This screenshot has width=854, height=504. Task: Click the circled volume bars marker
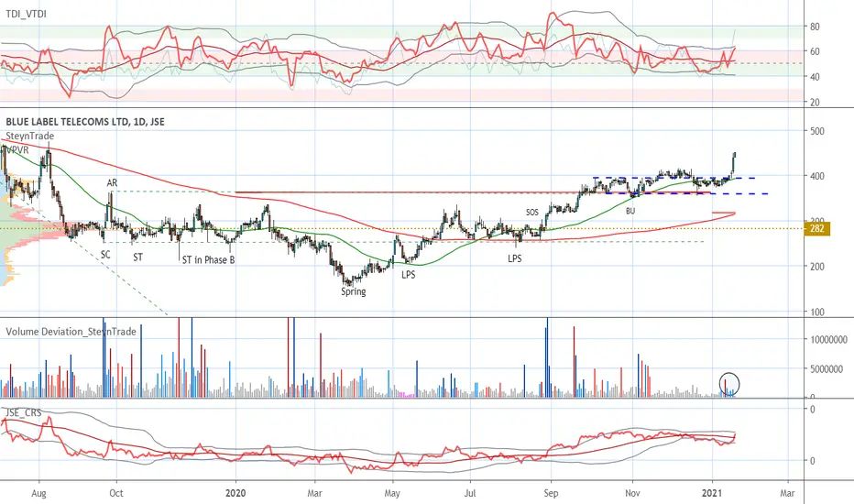coord(729,385)
